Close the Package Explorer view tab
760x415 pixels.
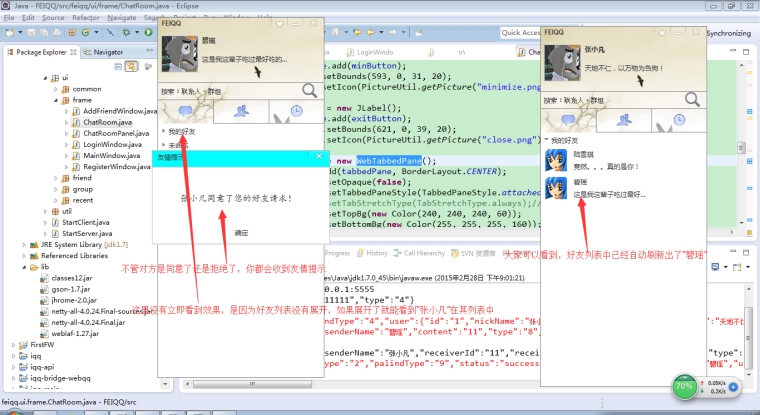[73, 52]
